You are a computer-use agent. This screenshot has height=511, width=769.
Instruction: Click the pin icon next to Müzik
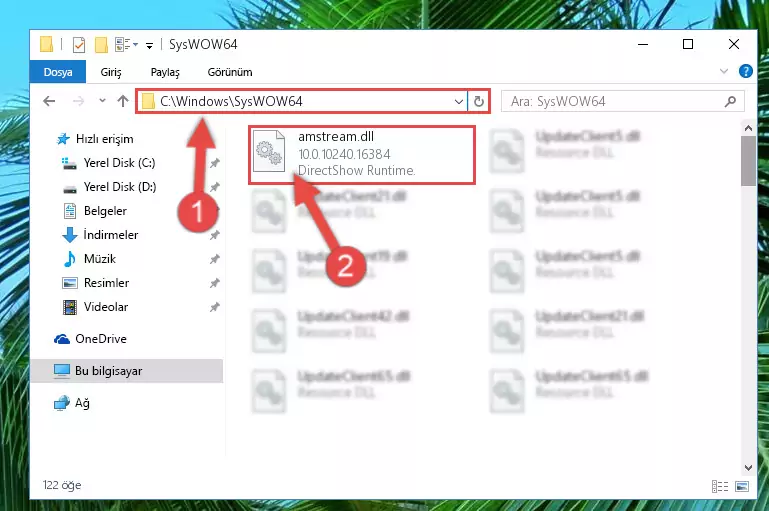pyautogui.click(x=215, y=259)
